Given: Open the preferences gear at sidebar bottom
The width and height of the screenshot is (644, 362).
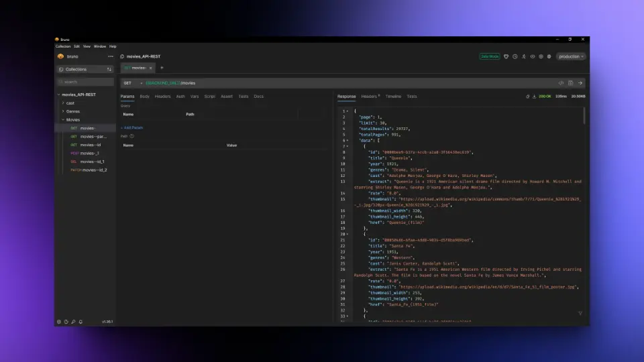Looking at the screenshot, I should pyautogui.click(x=59, y=322).
